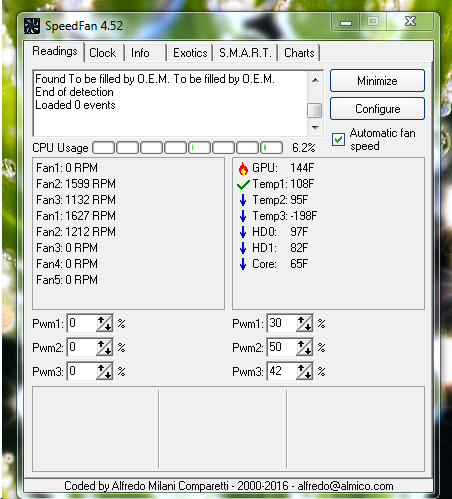Click the Pwm2 field showing 50
The image size is (452, 499).
coord(282,347)
